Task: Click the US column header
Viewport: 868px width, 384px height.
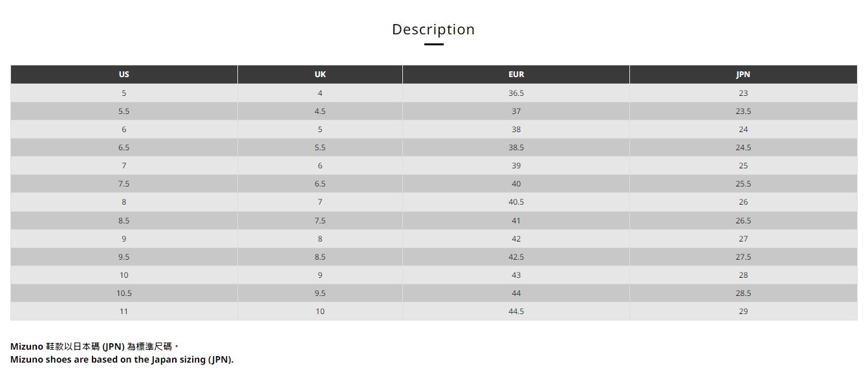Action: pos(124,74)
